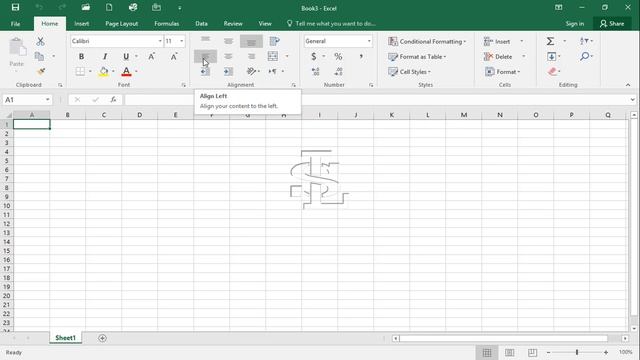
Task: Open the File tab
Action: (x=16, y=24)
